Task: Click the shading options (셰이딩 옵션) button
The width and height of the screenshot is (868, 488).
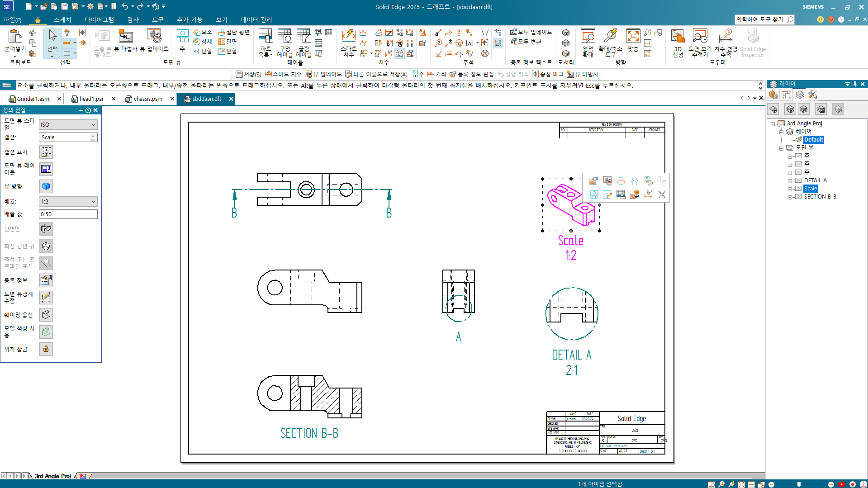Action: tap(46, 315)
